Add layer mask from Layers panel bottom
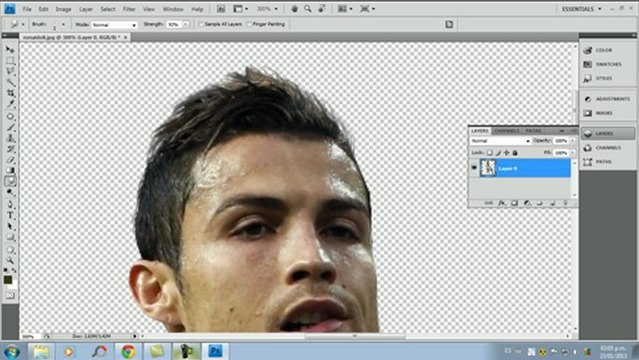 [x=514, y=203]
